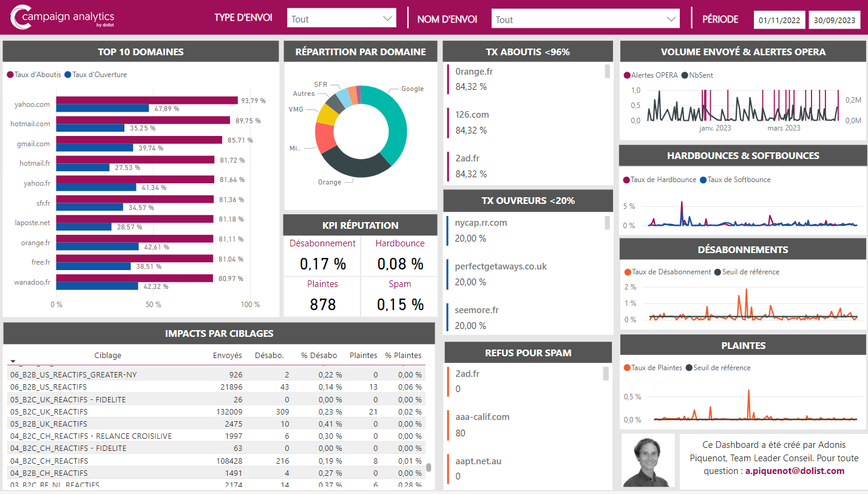Click the Taux de Plaintes legend marker

point(628,368)
